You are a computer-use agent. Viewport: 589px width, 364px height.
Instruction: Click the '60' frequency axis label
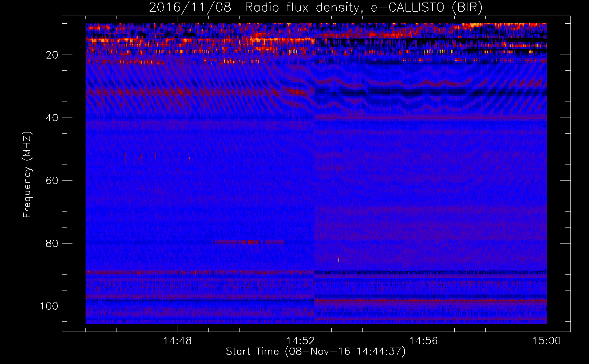(52, 181)
